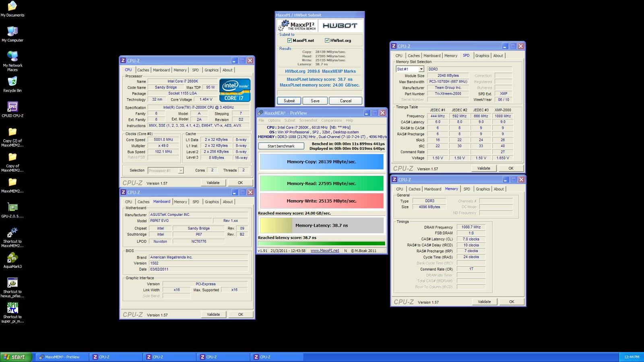
Task: Click the green latency score progress bar
Action: click(x=322, y=243)
